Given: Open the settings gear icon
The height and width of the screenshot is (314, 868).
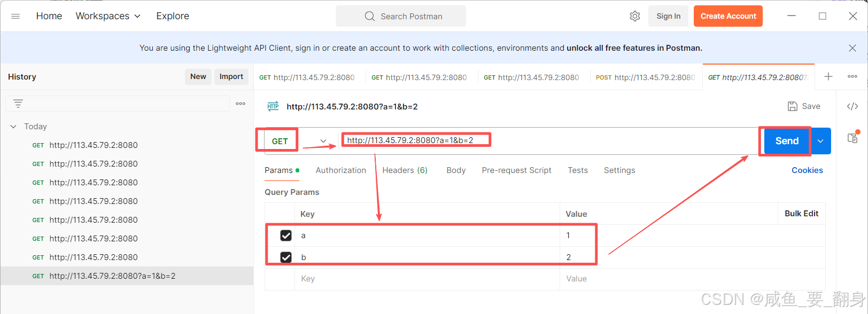Looking at the screenshot, I should coord(635,16).
